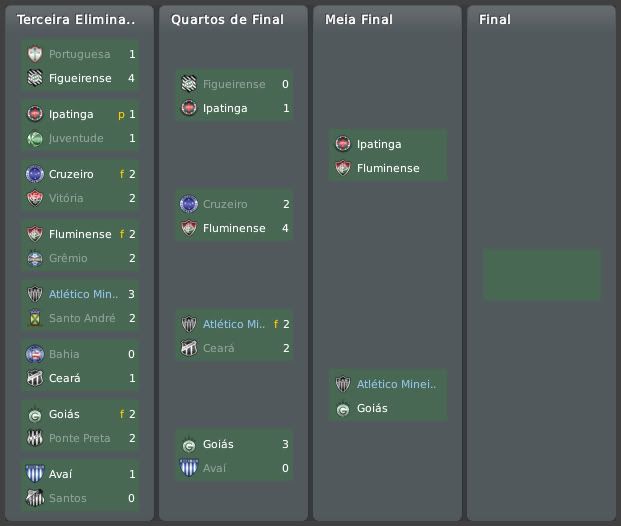Click the Juventude club badge
Viewport: 621px width, 526px height.
35,138
